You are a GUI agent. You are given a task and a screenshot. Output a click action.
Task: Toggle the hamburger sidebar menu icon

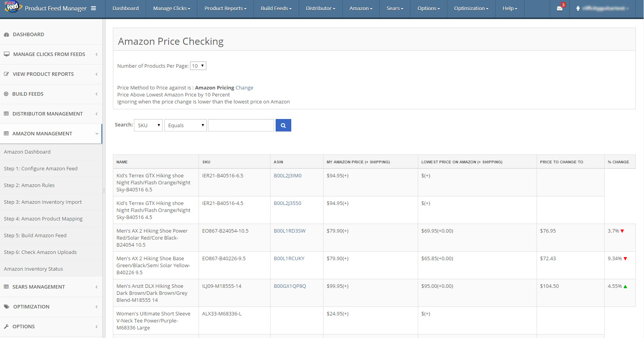[x=93, y=8]
